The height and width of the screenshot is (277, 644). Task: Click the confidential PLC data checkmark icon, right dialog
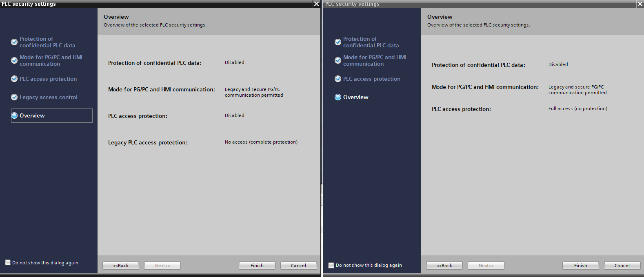click(x=338, y=42)
